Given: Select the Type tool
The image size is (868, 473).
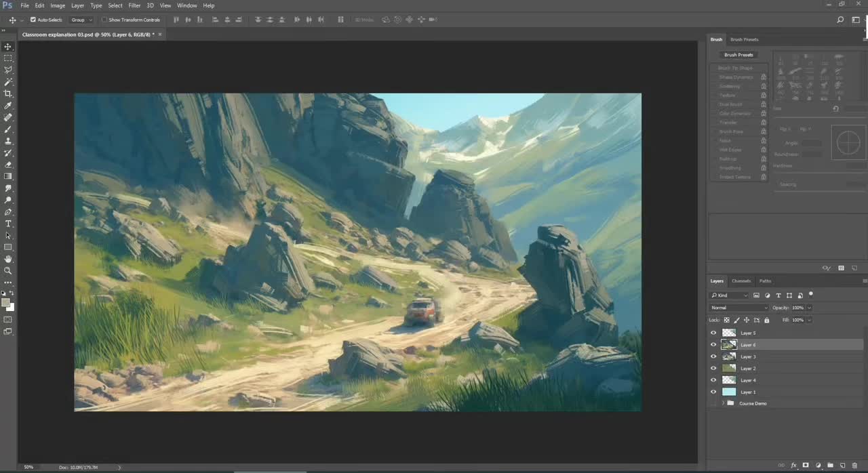Looking at the screenshot, I should 8,224.
